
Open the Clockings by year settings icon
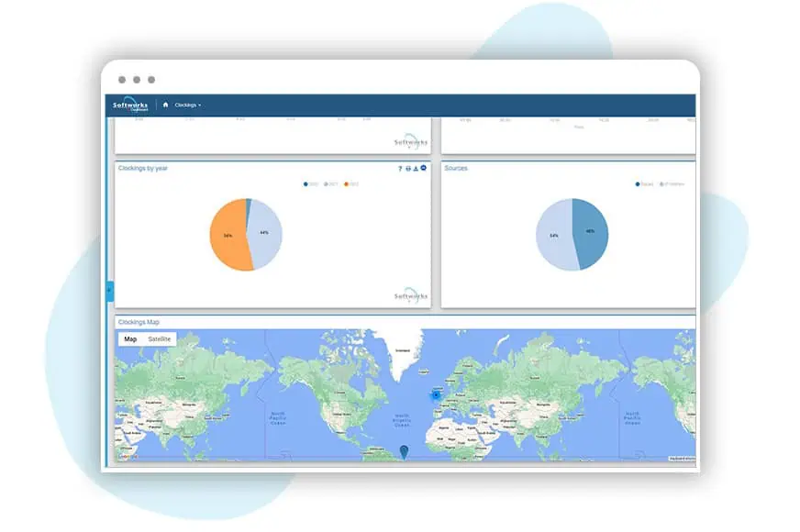(424, 169)
